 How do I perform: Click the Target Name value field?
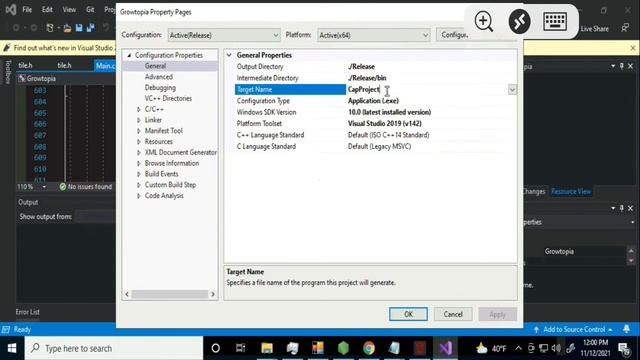point(427,89)
